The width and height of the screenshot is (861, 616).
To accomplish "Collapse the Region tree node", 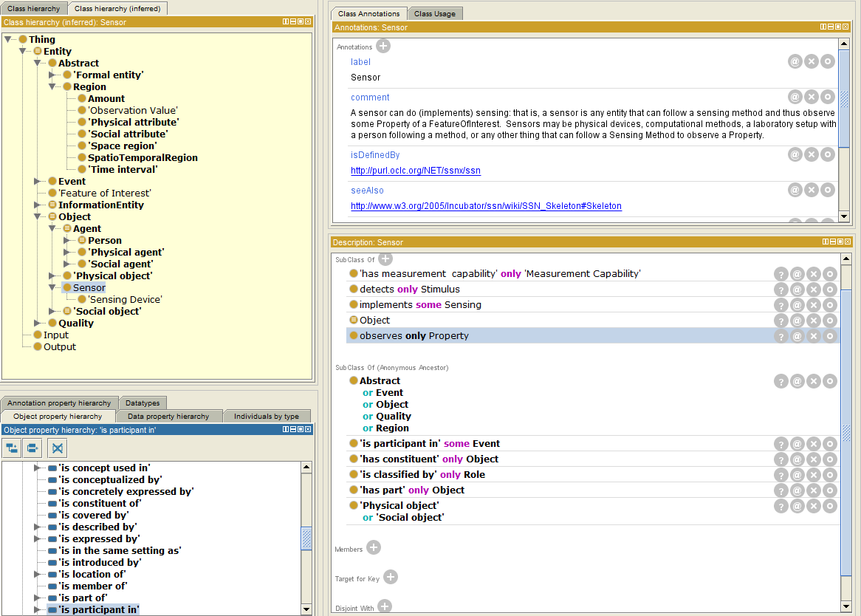I will point(53,87).
